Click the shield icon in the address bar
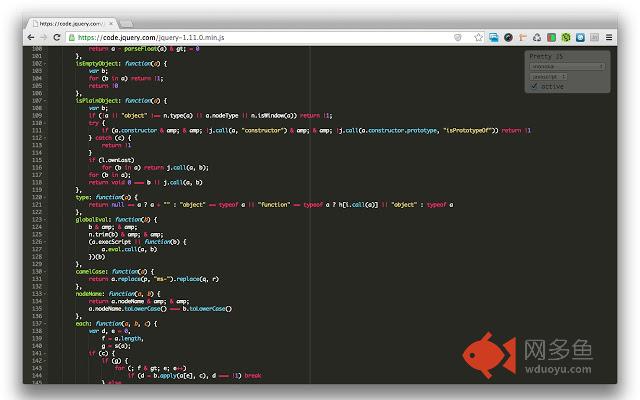 pos(459,37)
